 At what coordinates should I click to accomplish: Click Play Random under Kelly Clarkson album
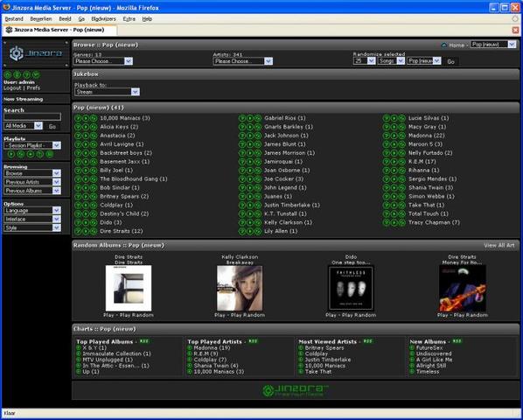coord(248,315)
